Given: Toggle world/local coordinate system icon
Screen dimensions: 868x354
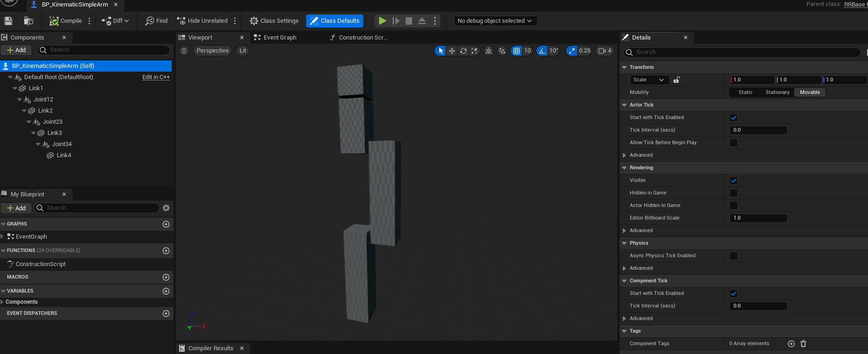Looking at the screenshot, I should [x=488, y=51].
